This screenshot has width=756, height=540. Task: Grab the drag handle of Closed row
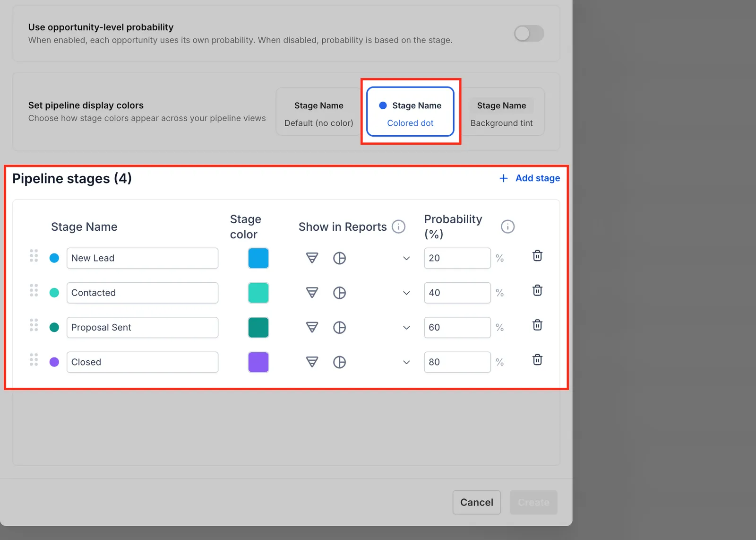pyautogui.click(x=34, y=360)
